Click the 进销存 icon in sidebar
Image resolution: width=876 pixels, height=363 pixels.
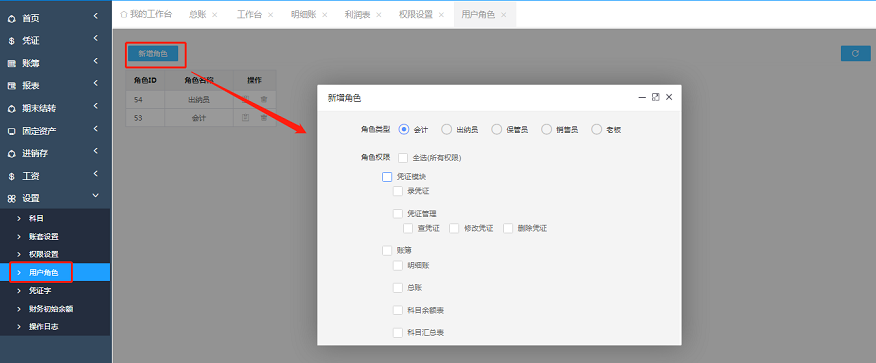11,154
